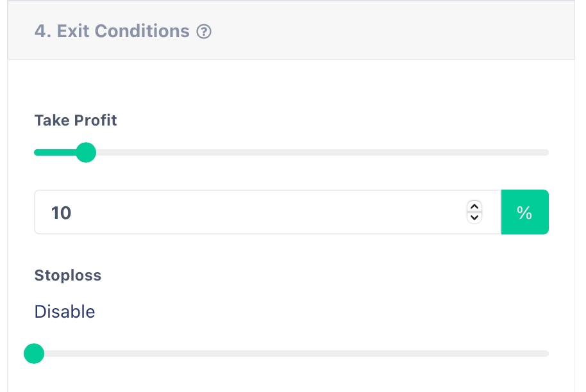Click the middle of the Take Profit track
The width and height of the screenshot is (586, 392).
coord(292,152)
